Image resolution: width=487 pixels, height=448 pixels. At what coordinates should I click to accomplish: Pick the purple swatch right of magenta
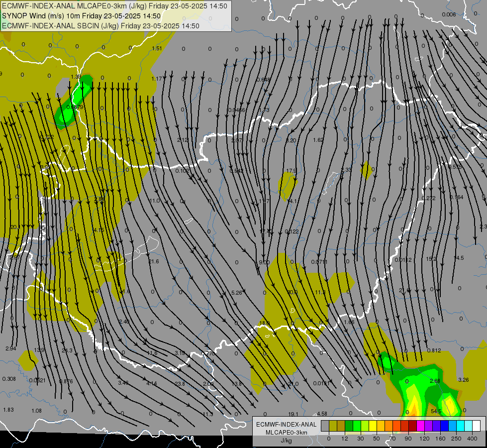(429, 426)
